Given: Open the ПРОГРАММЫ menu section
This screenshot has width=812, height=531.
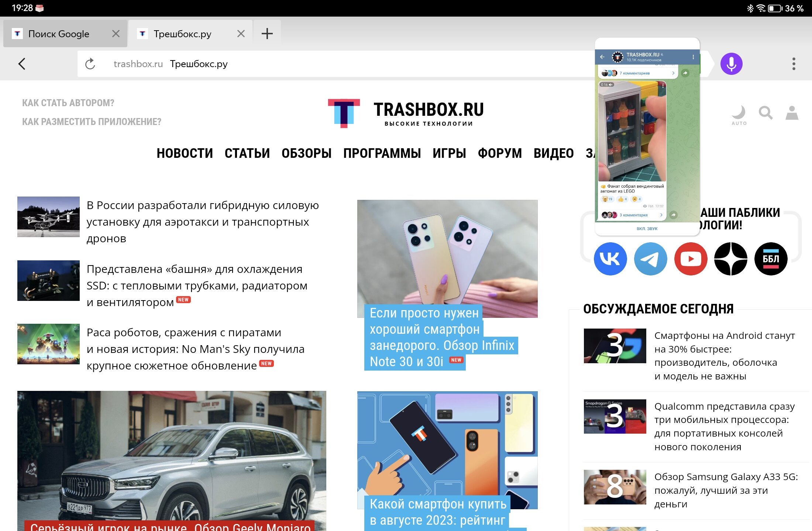Looking at the screenshot, I should (x=382, y=153).
